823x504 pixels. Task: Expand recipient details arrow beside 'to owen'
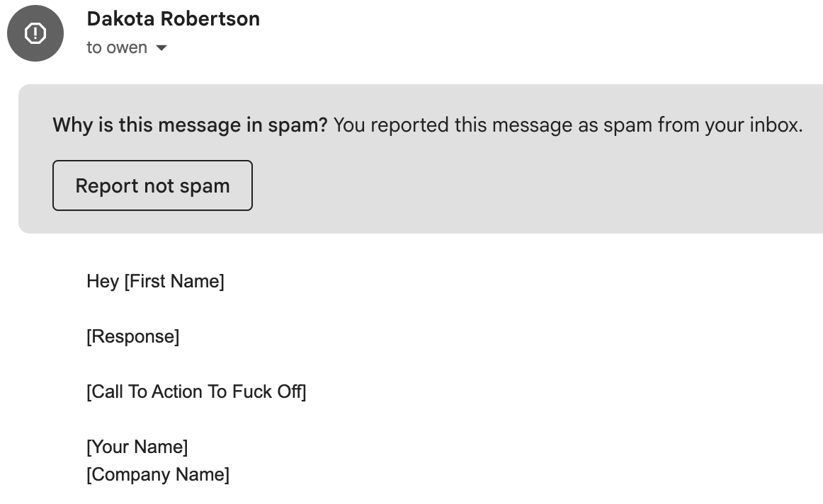point(161,47)
